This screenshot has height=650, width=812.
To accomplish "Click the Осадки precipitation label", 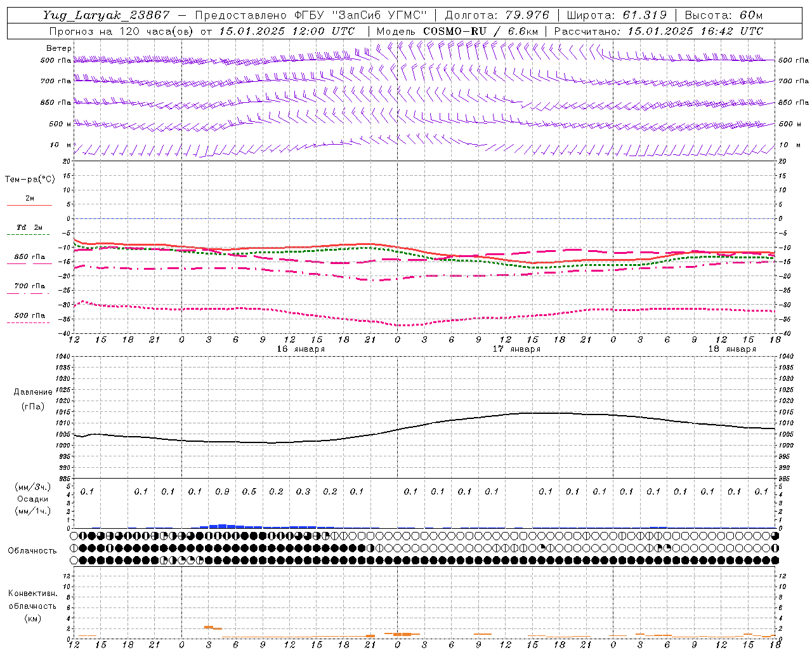I will [x=32, y=499].
